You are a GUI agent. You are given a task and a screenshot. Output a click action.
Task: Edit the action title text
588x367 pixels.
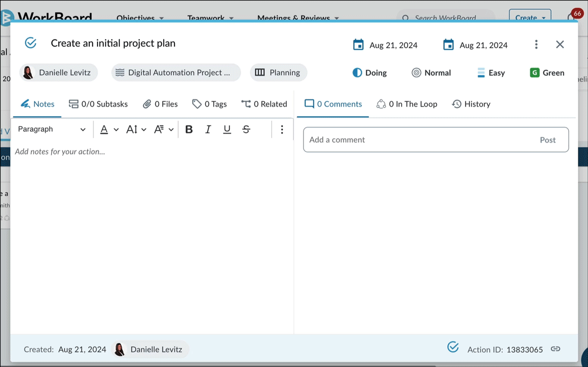pos(113,43)
